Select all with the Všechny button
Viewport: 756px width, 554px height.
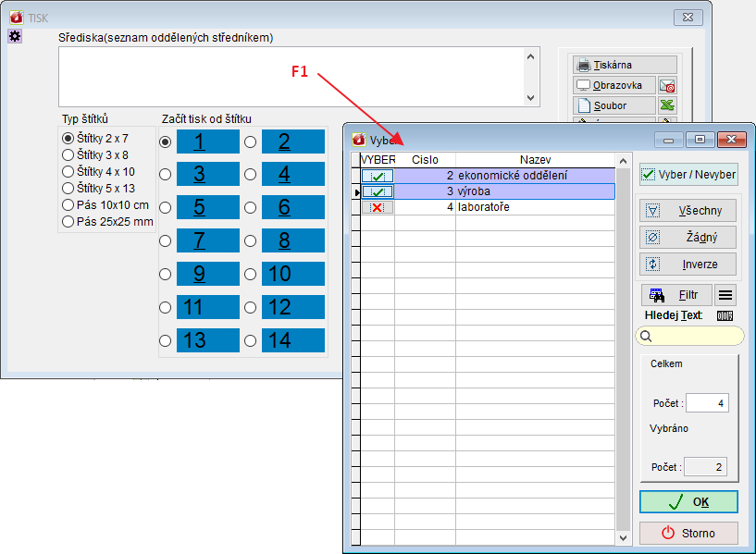688,211
